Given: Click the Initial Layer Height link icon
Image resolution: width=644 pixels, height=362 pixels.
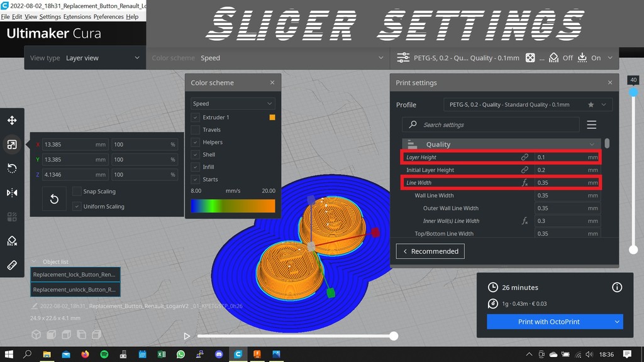Looking at the screenshot, I should [525, 170].
